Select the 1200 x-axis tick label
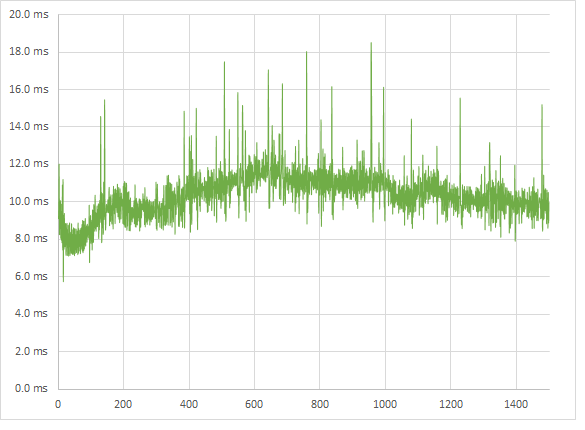This screenshot has width=585, height=430. point(451,404)
